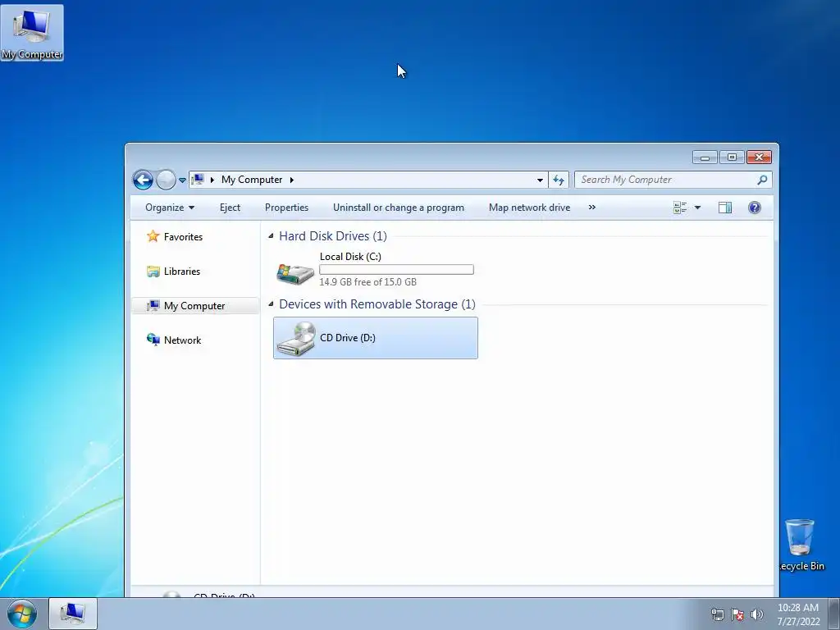Click the Favorites star icon
This screenshot has width=840, height=630.
(153, 236)
